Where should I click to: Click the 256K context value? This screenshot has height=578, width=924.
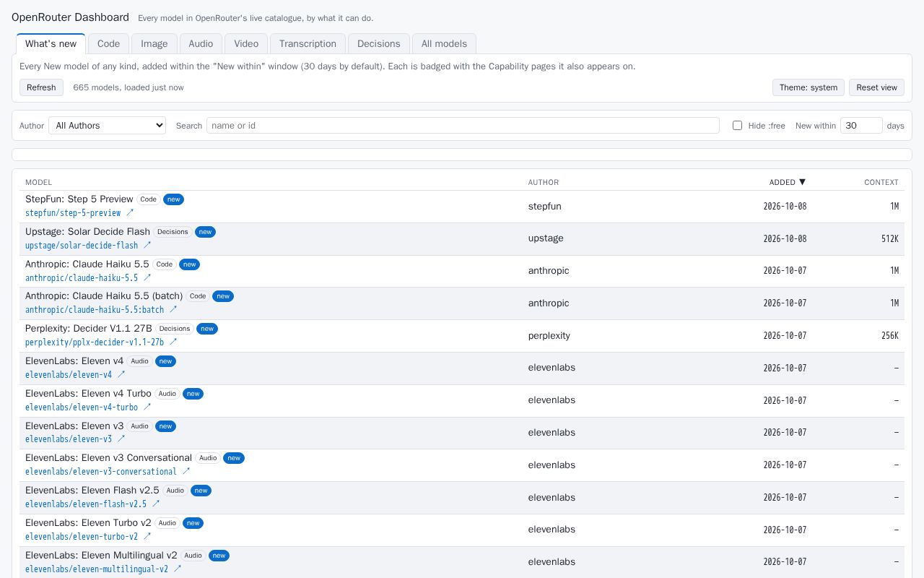[889, 335]
